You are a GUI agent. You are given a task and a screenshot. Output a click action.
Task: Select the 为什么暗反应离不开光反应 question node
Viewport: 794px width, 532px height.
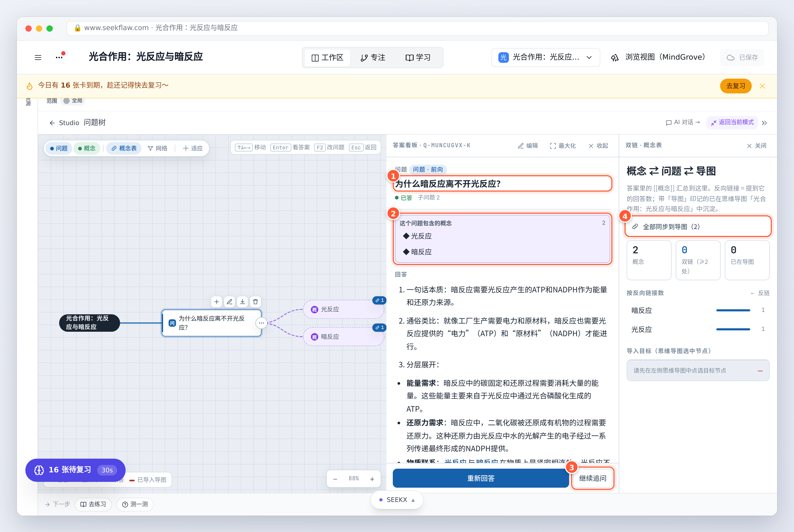point(212,323)
